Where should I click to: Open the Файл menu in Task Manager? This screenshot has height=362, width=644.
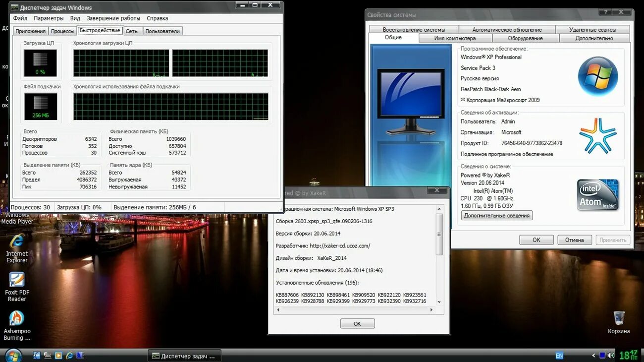point(20,18)
